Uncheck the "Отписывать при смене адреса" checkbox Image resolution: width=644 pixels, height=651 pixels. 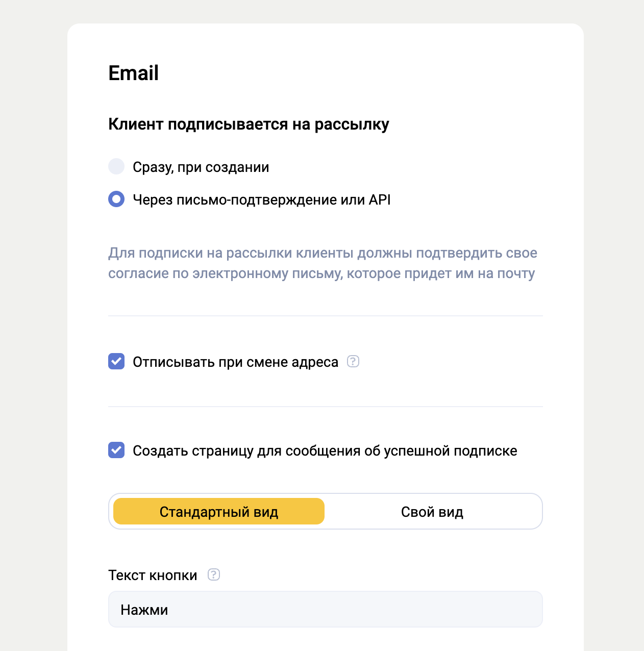[116, 362]
